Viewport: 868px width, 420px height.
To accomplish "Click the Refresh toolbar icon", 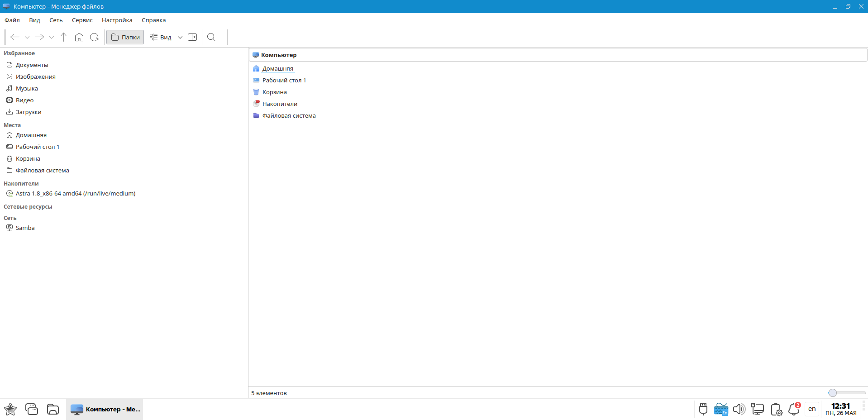I will coord(95,37).
